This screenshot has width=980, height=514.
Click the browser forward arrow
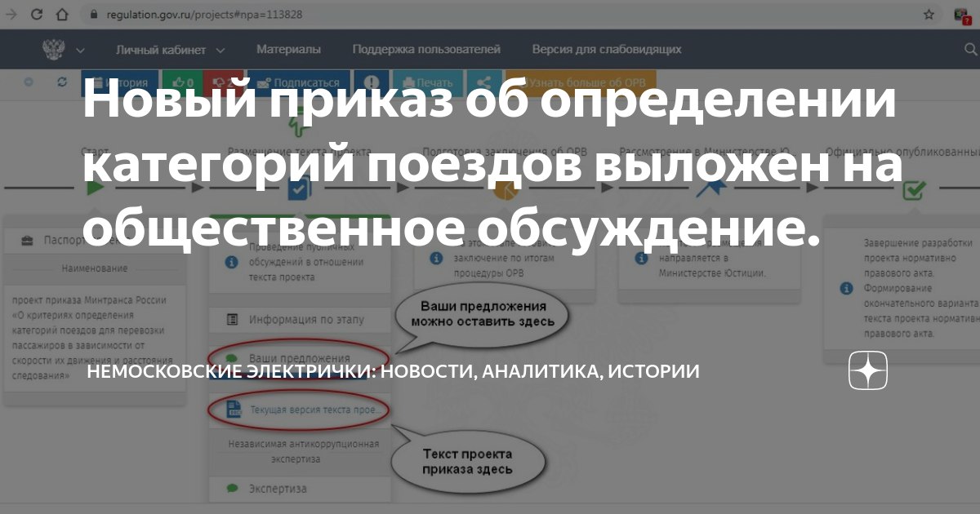tap(11, 15)
